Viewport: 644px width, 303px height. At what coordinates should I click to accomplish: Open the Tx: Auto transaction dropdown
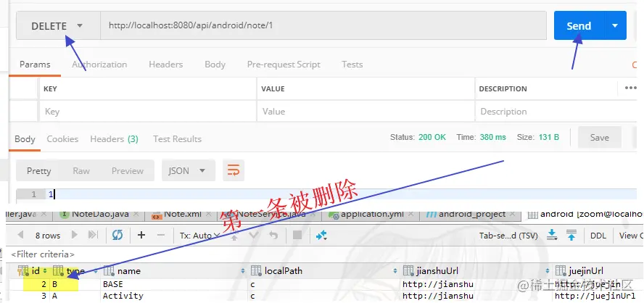point(199,236)
